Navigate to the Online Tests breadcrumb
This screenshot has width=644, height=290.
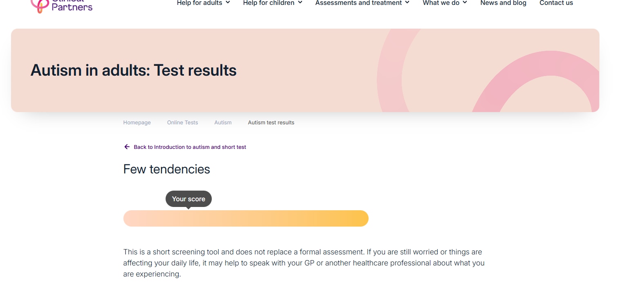tap(182, 123)
